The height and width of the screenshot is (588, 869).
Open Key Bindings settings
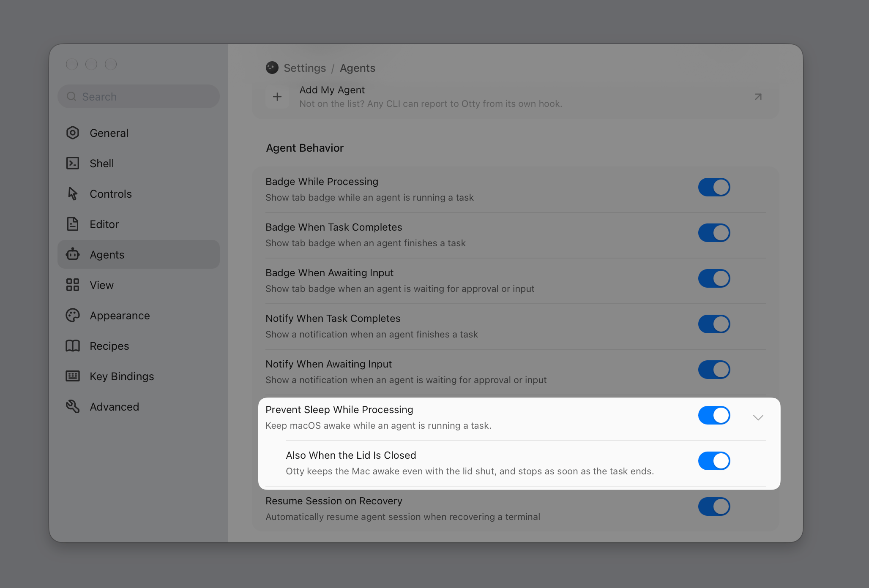[x=139, y=376]
